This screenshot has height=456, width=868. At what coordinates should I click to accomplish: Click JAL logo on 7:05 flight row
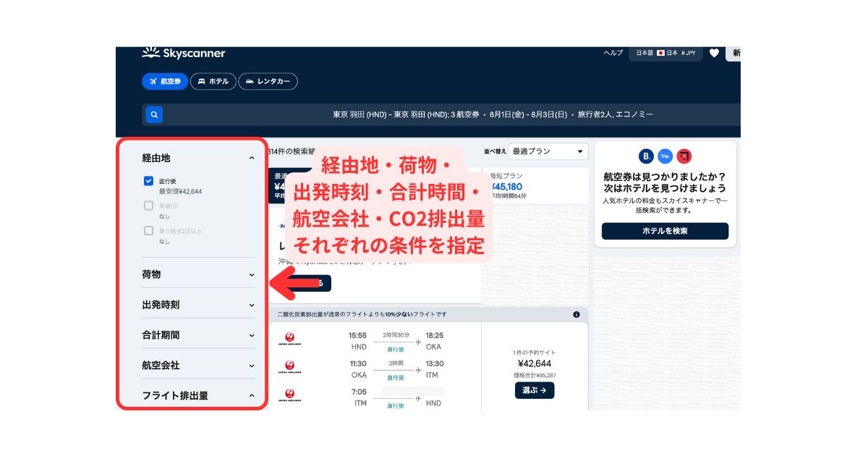[290, 395]
